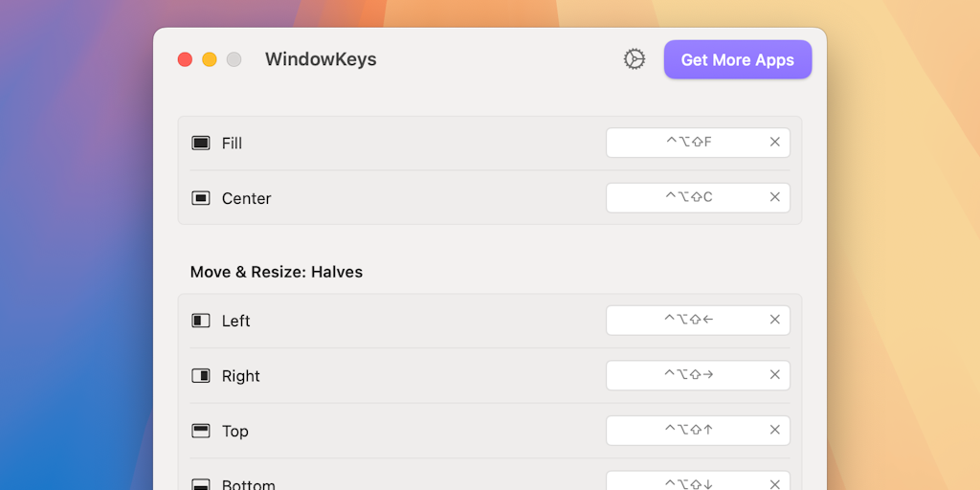Clear the Right shortcut with X
The width and height of the screenshot is (980, 490).
[775, 374]
